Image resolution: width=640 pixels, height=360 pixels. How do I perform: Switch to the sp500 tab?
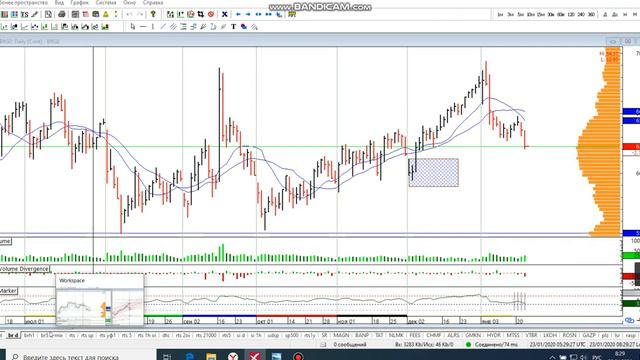point(291,335)
